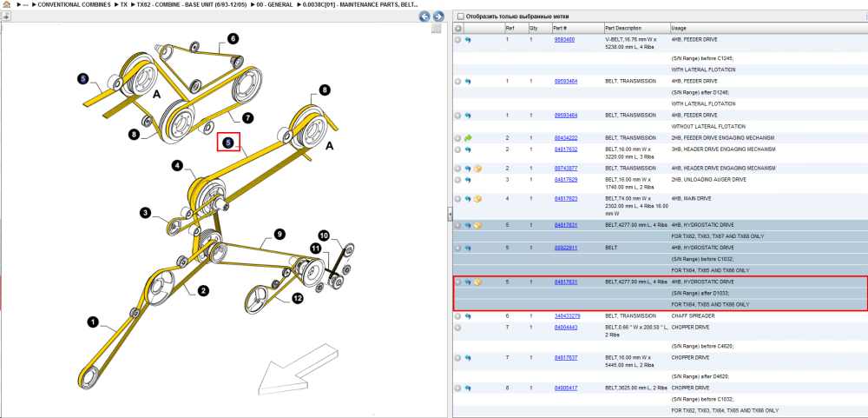Image resolution: width=868 pixels, height=418 pixels.
Task: Go to the home page icon
Action: pyautogui.click(x=7, y=3)
